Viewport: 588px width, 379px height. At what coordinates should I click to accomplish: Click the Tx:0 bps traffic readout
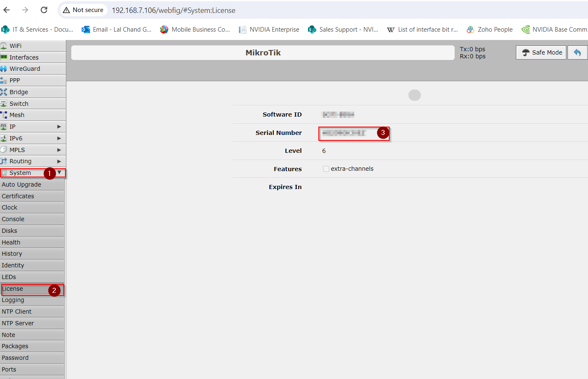coord(473,49)
